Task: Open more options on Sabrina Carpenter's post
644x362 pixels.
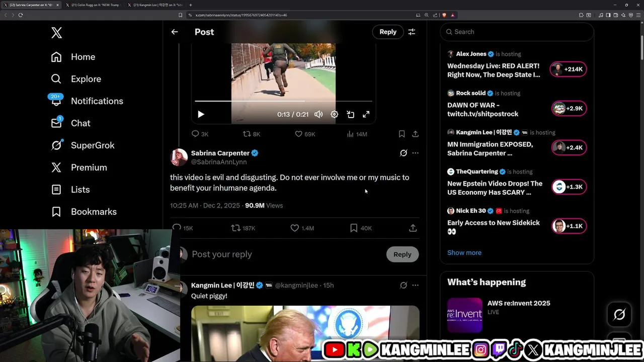Action: [415, 153]
